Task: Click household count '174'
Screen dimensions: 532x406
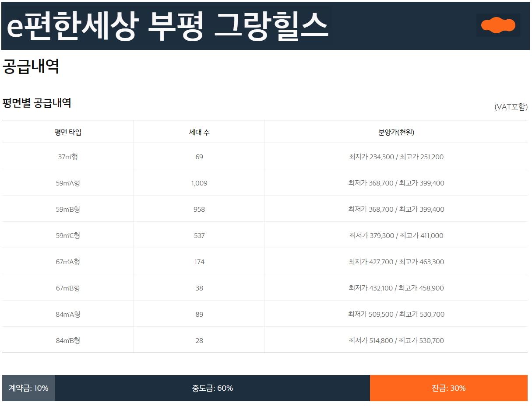Action: pyautogui.click(x=199, y=262)
